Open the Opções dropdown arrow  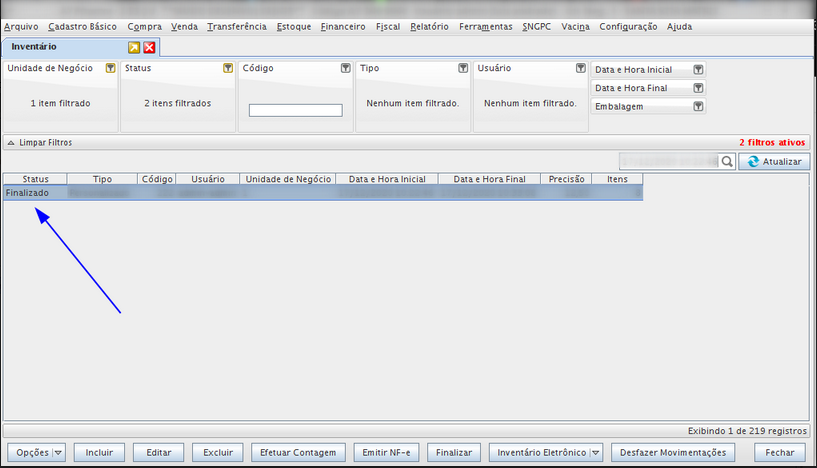pyautogui.click(x=58, y=453)
